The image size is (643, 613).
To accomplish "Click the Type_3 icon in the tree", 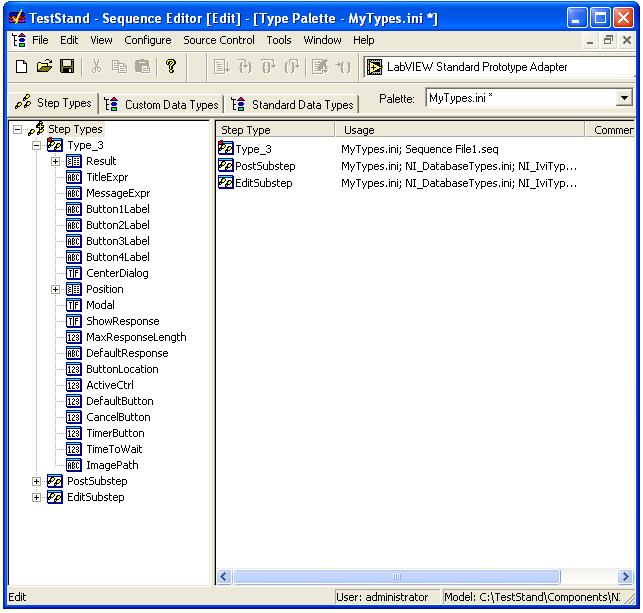I will click(x=55, y=145).
